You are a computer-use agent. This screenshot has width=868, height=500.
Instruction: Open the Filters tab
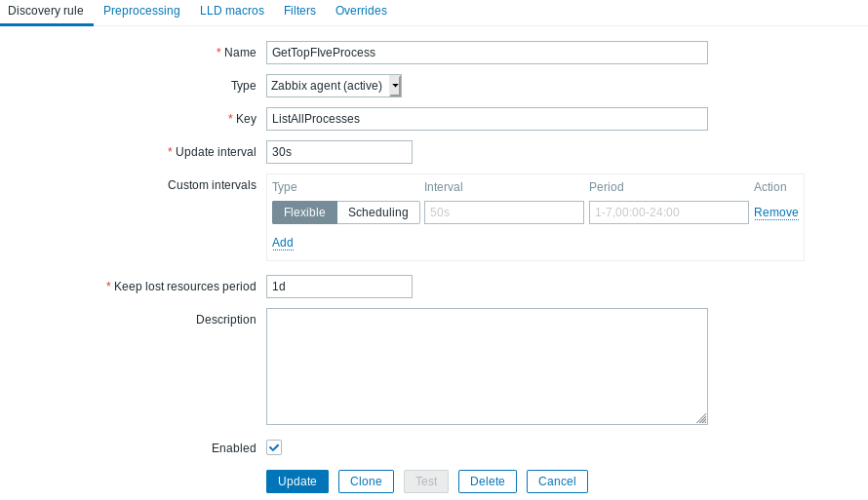(x=300, y=11)
